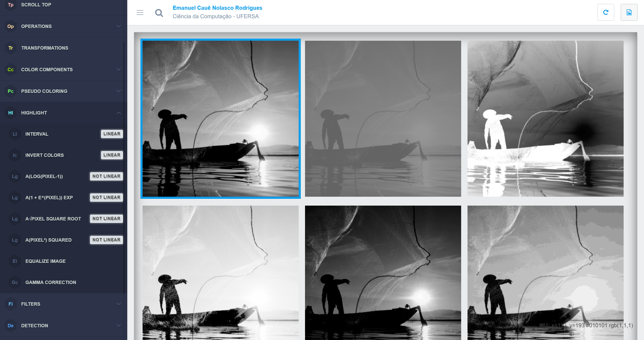Expand the Detection section chevron

[x=119, y=326]
